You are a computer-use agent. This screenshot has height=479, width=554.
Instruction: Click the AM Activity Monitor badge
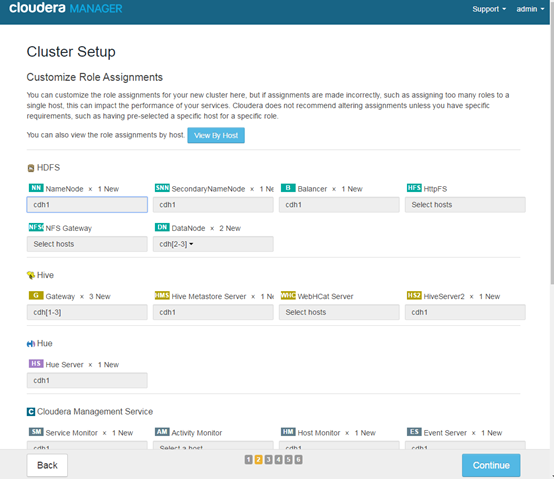[162, 432]
